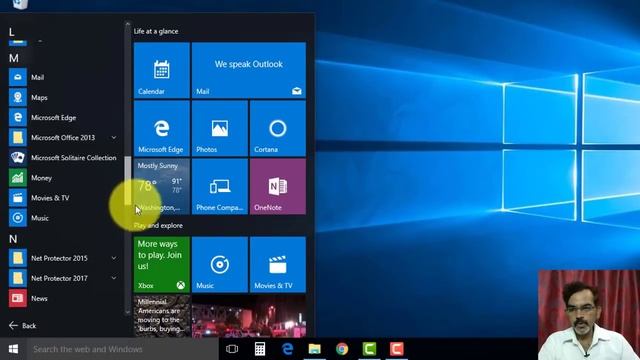Open the Microsoft Edge tile
This screenshot has height=360, width=640.
[162, 128]
